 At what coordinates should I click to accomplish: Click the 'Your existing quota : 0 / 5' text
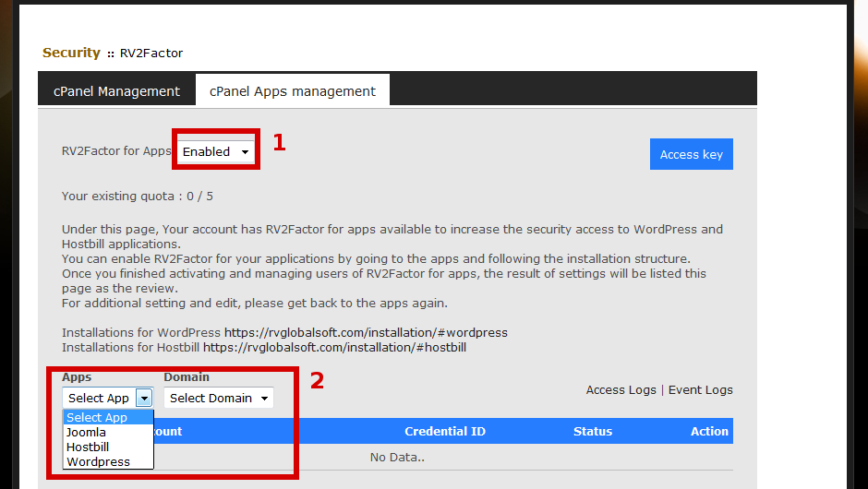[x=138, y=197]
